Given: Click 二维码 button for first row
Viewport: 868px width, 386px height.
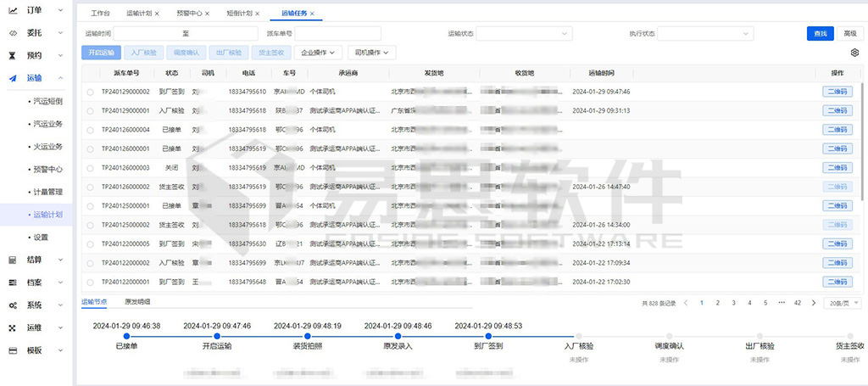Looking at the screenshot, I should (837, 92).
